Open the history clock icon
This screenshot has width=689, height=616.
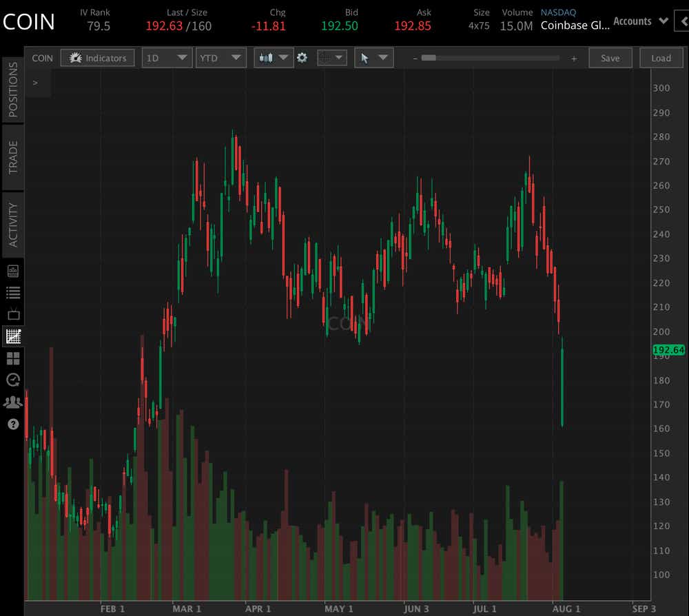12,380
